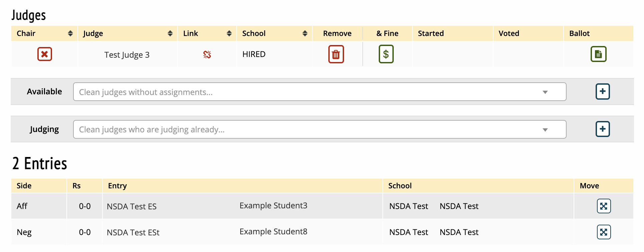The width and height of the screenshot is (644, 252).
Task: Click the NSDA Test ES entry
Action: click(x=131, y=207)
